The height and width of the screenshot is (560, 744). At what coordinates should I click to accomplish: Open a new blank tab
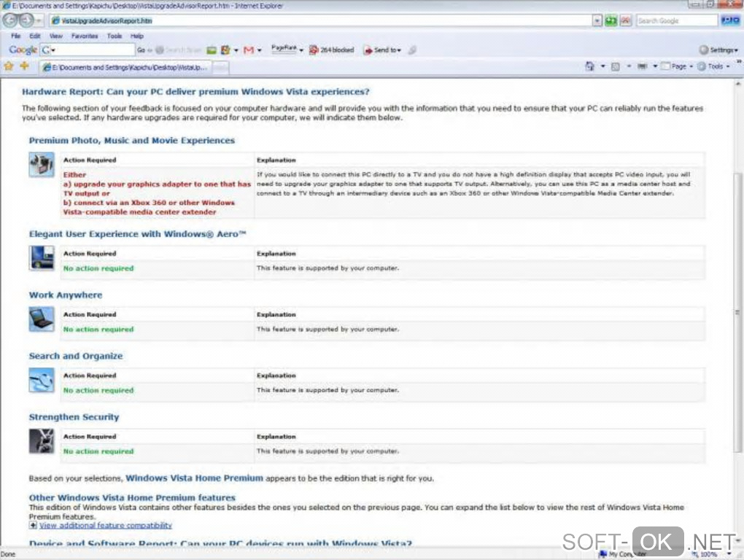tap(220, 69)
